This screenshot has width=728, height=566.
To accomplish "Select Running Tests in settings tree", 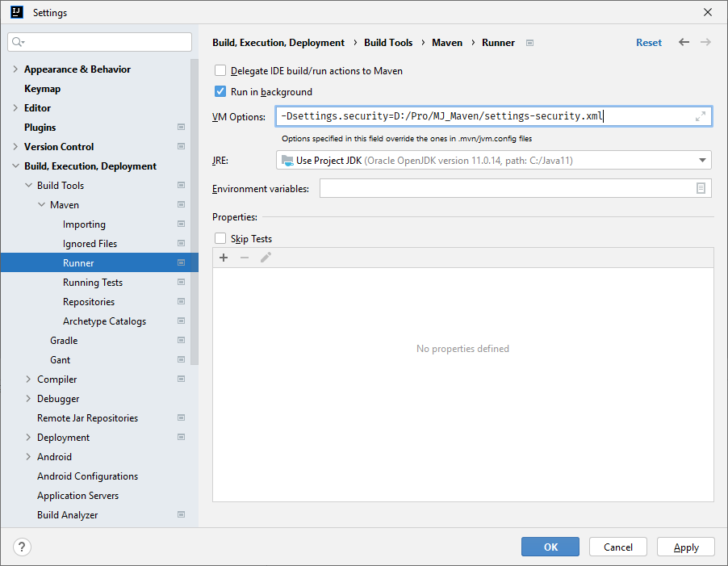I will pos(93,283).
